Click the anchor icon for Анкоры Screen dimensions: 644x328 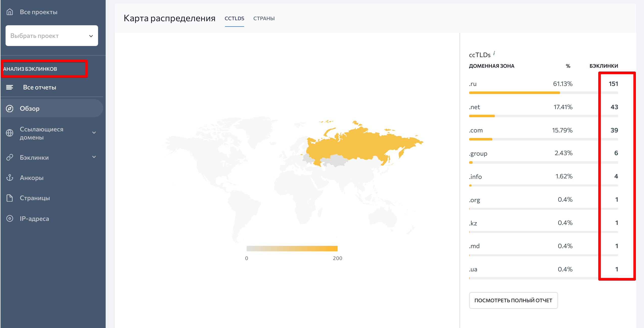click(x=10, y=178)
